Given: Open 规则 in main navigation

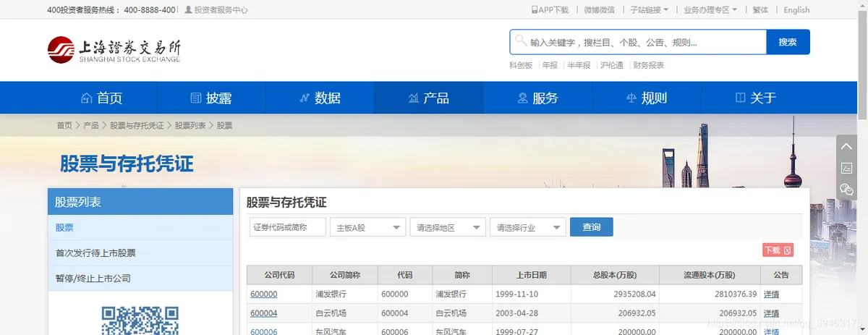Looking at the screenshot, I should pos(646,98).
